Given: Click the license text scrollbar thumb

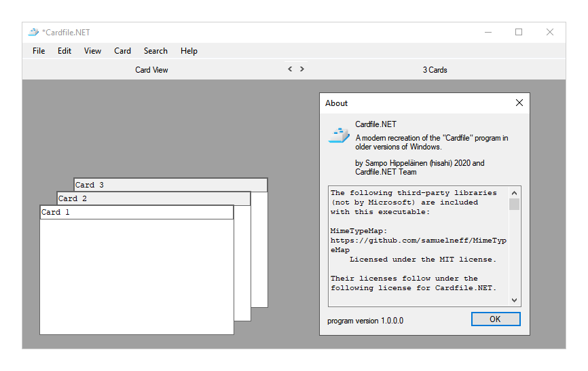Looking at the screenshot, I should (514, 205).
